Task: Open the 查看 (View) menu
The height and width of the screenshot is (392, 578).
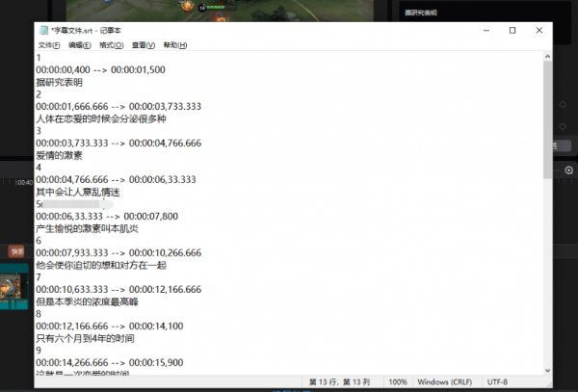Action: click(x=143, y=45)
